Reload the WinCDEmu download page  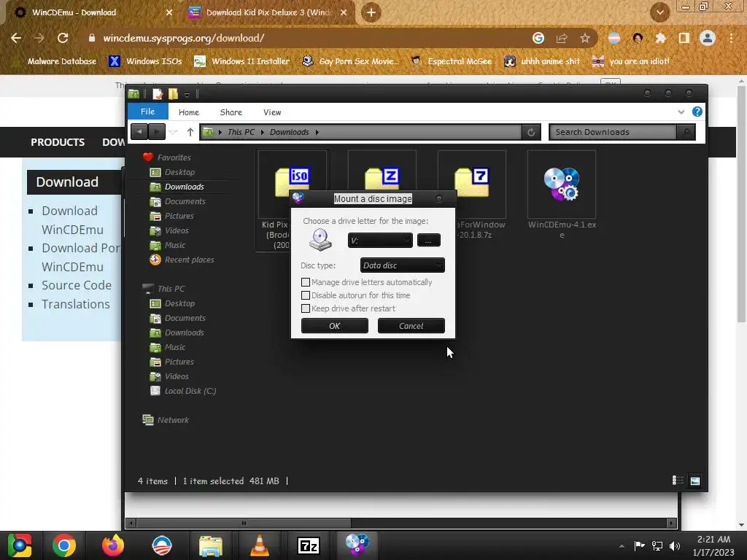coord(63,38)
